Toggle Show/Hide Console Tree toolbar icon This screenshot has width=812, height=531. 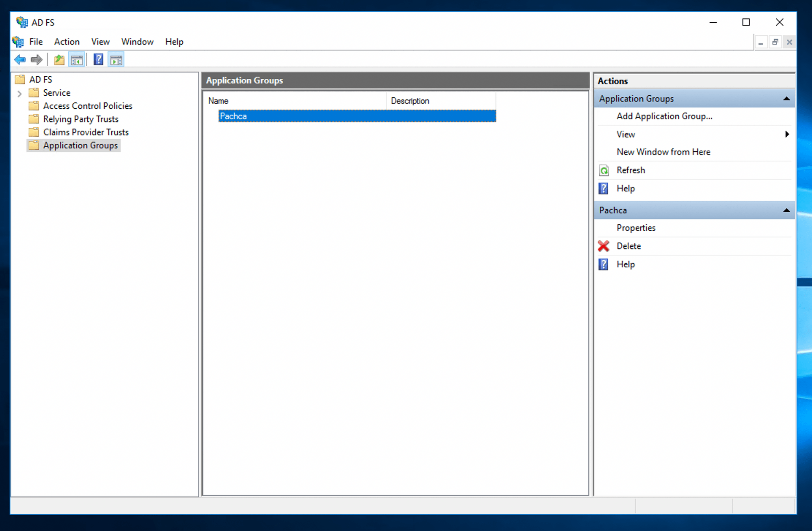coord(77,60)
